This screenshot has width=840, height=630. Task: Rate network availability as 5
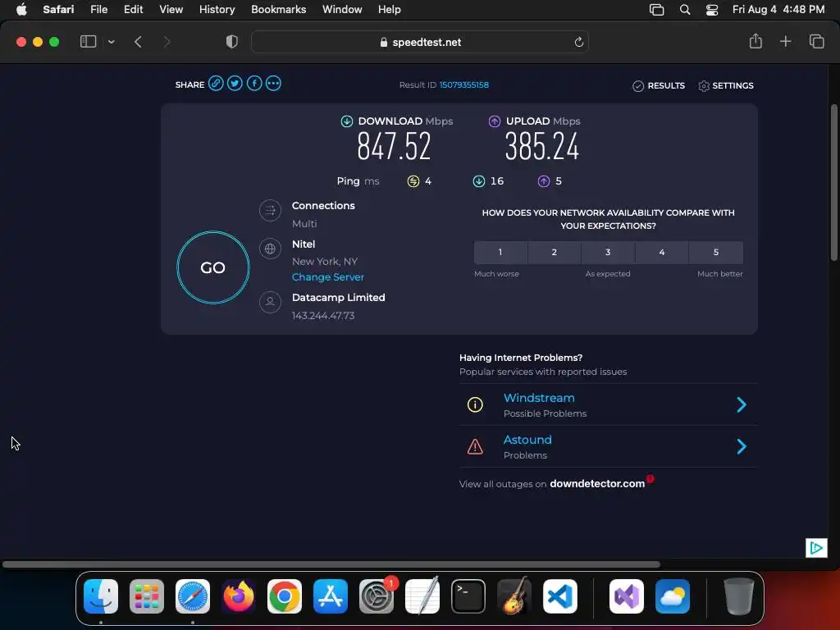click(x=716, y=253)
